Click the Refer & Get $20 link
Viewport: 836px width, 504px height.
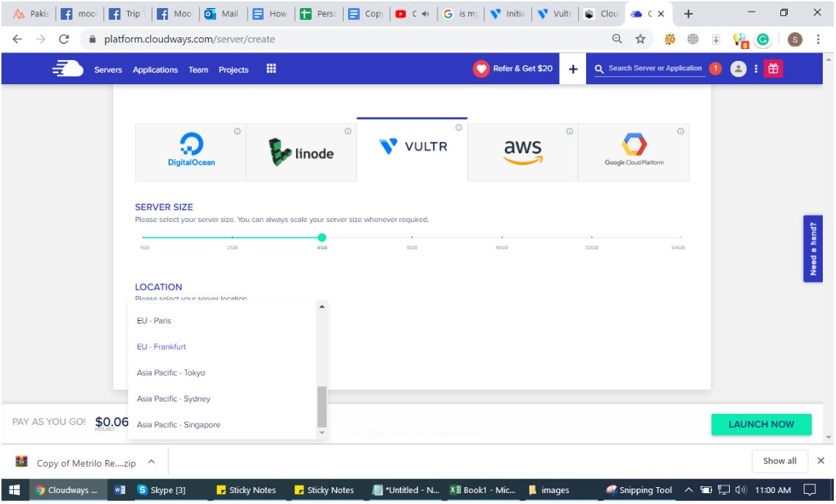tap(522, 68)
